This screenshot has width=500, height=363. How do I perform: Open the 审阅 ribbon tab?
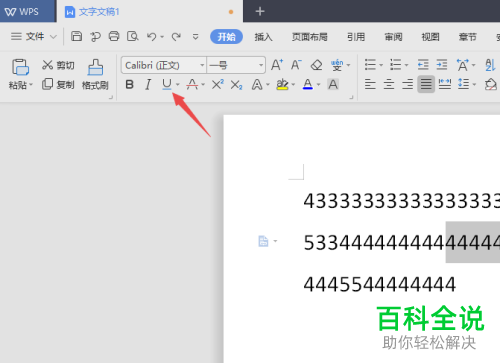393,37
